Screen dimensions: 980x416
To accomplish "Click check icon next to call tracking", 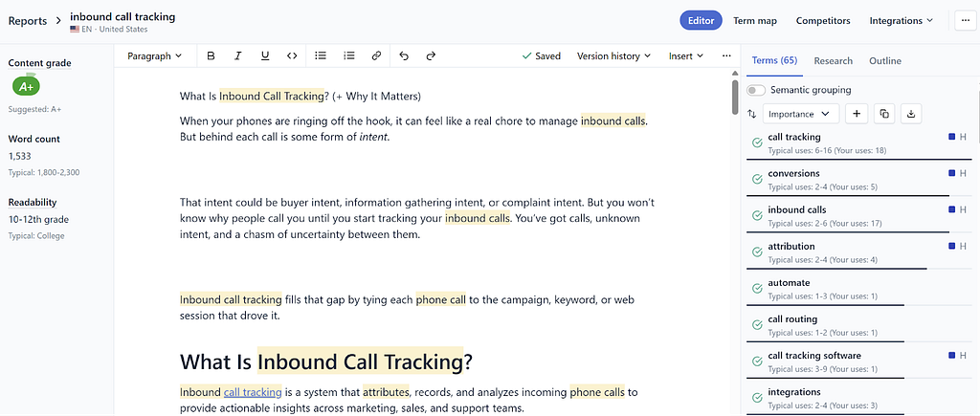I will click(x=757, y=142).
